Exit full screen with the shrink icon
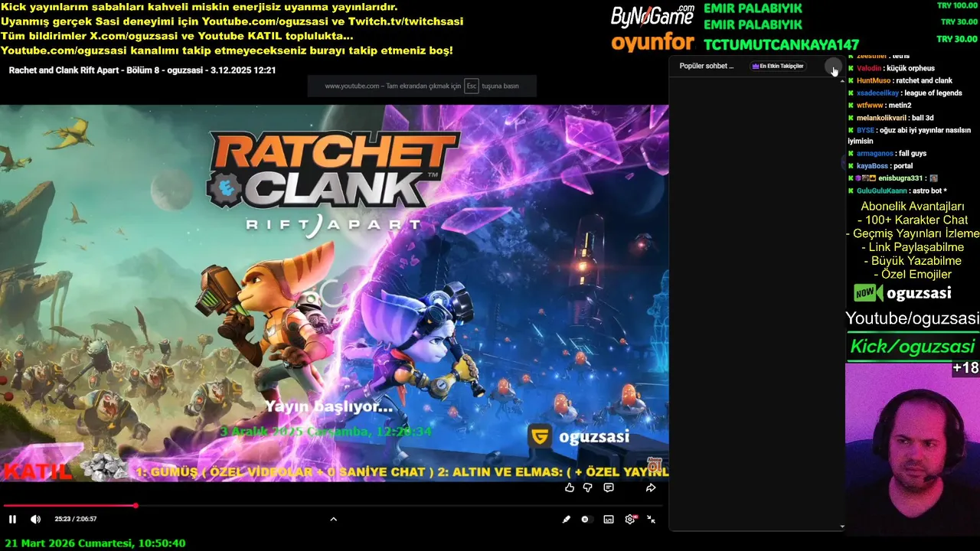Image resolution: width=980 pixels, height=551 pixels. click(652, 519)
